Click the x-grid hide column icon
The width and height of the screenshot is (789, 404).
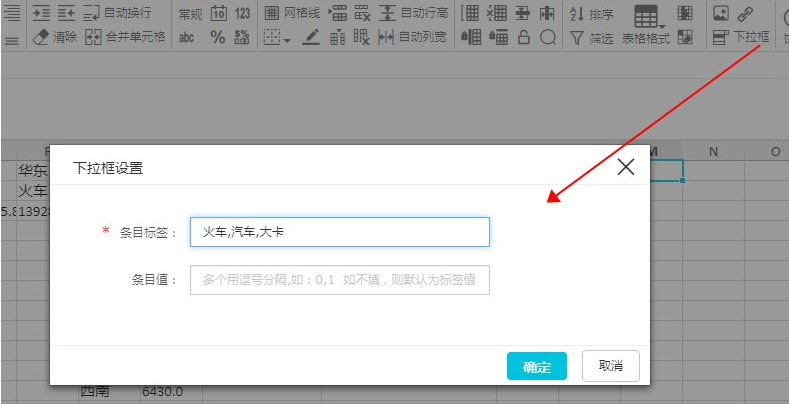tap(497, 14)
